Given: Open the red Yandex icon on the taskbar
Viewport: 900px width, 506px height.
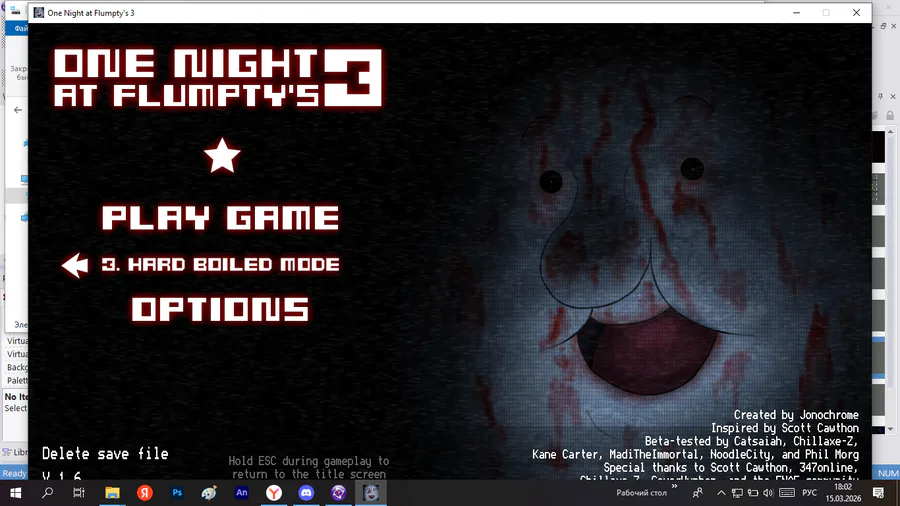Looking at the screenshot, I should click(145, 493).
